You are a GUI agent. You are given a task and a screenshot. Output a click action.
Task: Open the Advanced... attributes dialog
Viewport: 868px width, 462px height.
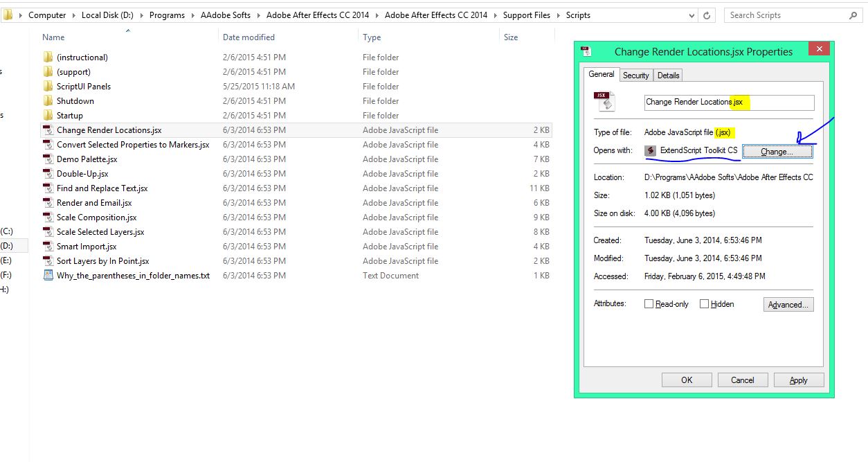coord(788,304)
